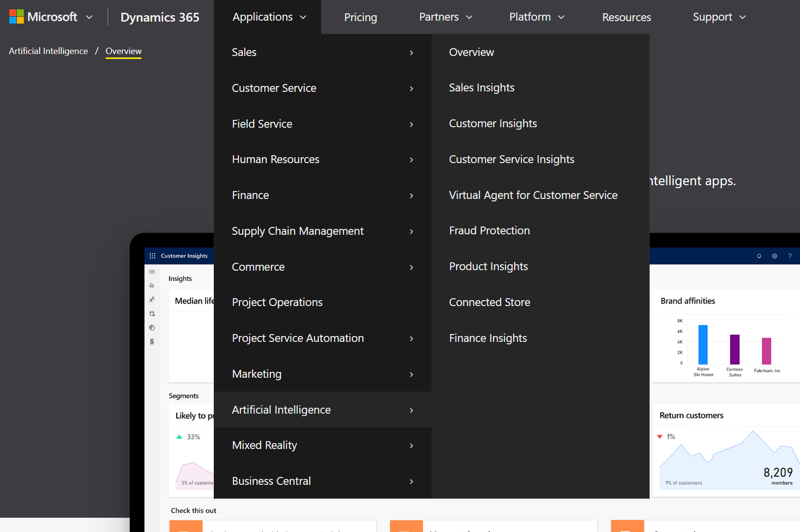Click the purple Contoso Suites bar
This screenshot has width=800, height=532.
tap(735, 349)
